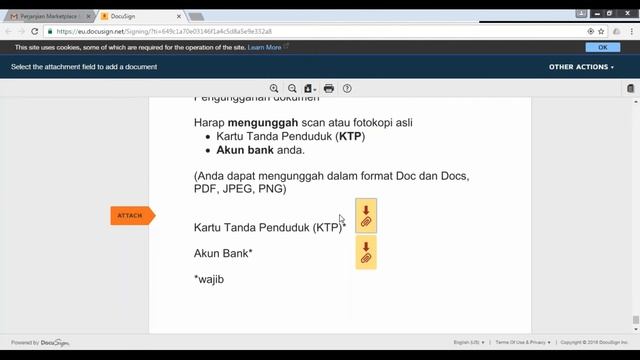
Task: Close the Gmail Perjanjian Marketplace tab
Action: point(88,16)
